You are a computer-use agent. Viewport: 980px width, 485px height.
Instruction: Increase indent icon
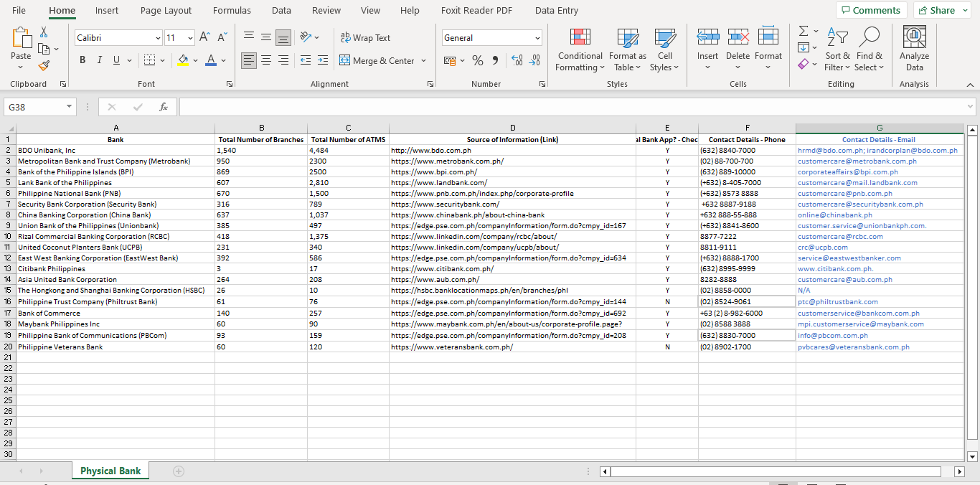[323, 60]
